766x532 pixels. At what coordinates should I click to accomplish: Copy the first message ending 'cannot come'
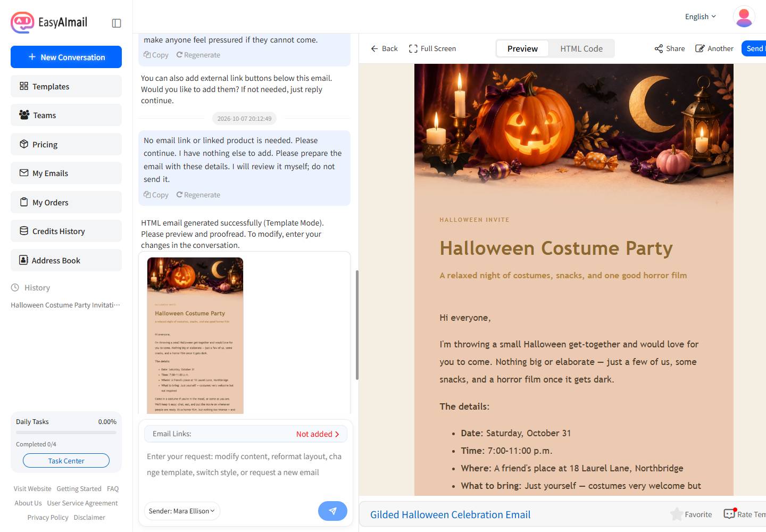(156, 55)
